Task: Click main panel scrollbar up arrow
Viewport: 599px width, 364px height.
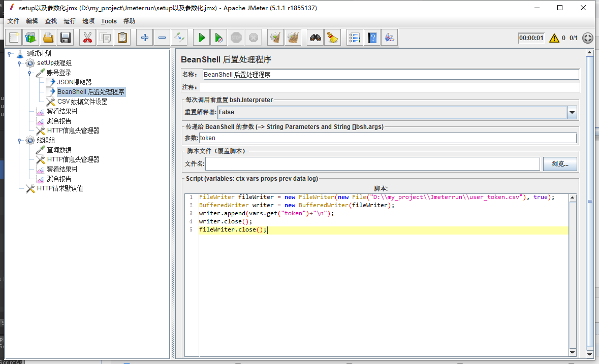Action: click(589, 52)
